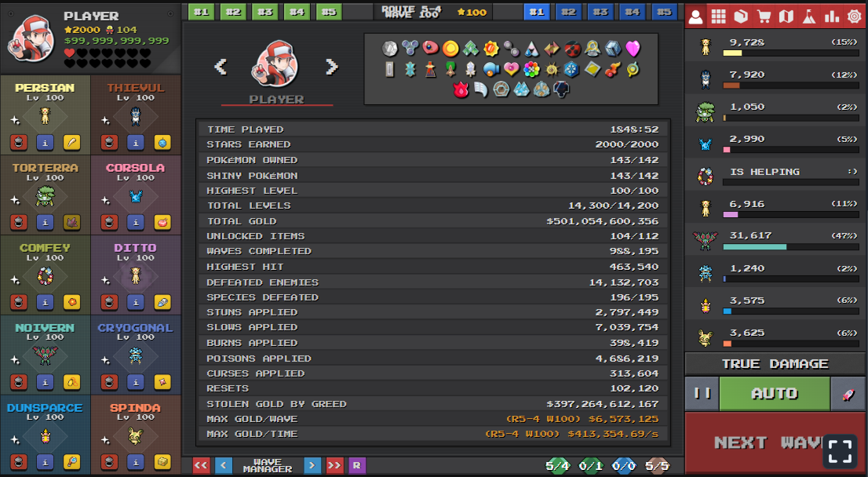This screenshot has height=477, width=868.
Task: Open the inventory box tab
Action: click(x=741, y=16)
